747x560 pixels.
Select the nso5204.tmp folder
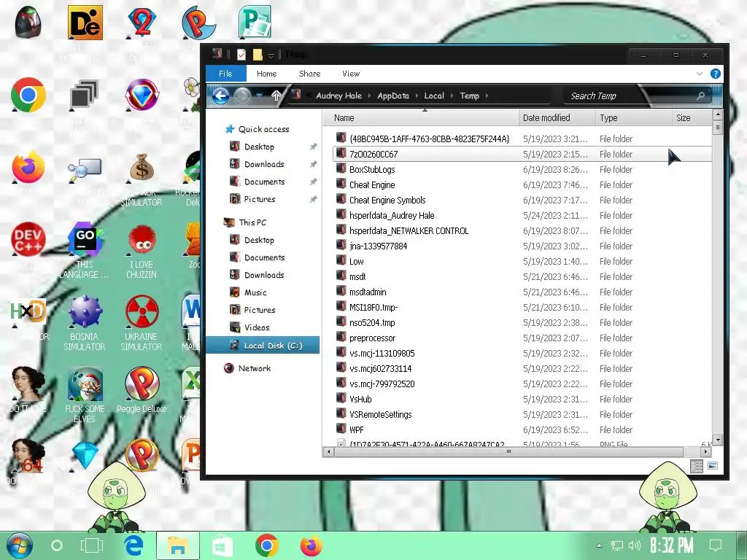(x=372, y=323)
